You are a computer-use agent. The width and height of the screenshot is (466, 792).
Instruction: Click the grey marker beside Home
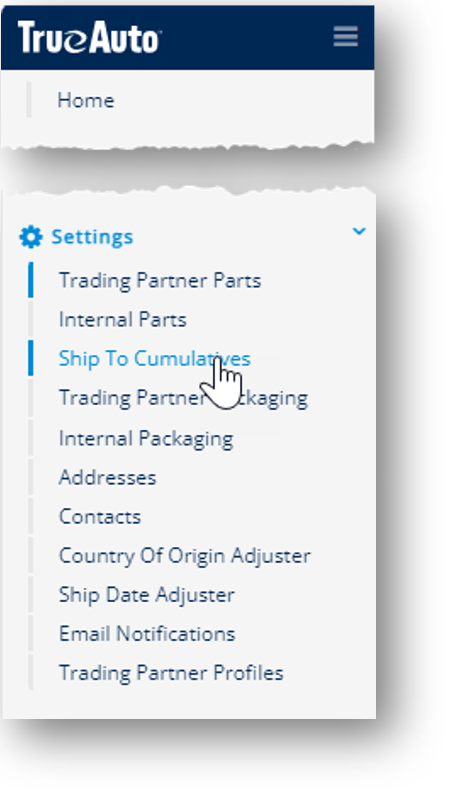point(29,100)
